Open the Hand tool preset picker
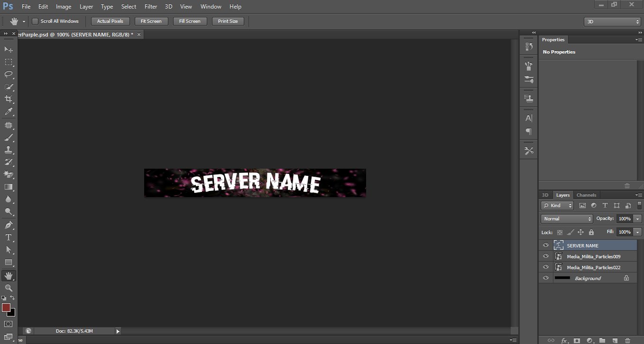 click(x=24, y=21)
